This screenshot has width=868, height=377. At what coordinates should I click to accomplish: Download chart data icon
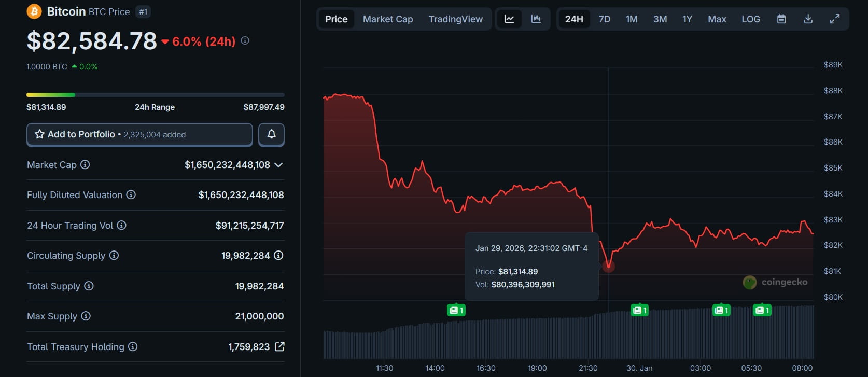[808, 19]
